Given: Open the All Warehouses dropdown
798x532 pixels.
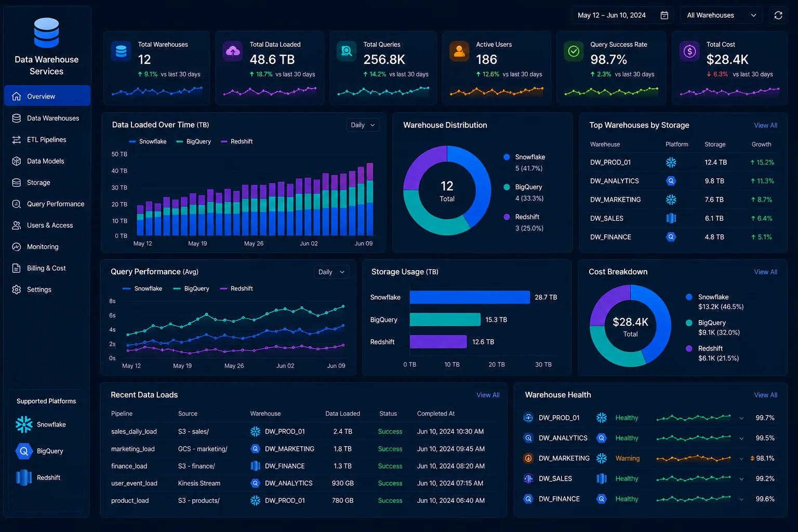Looking at the screenshot, I should coord(721,16).
